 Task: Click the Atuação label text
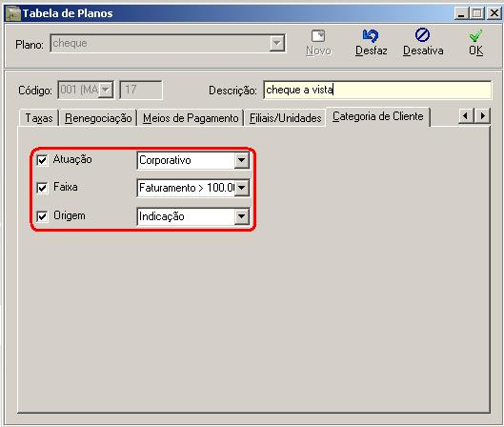pyautogui.click(x=72, y=159)
